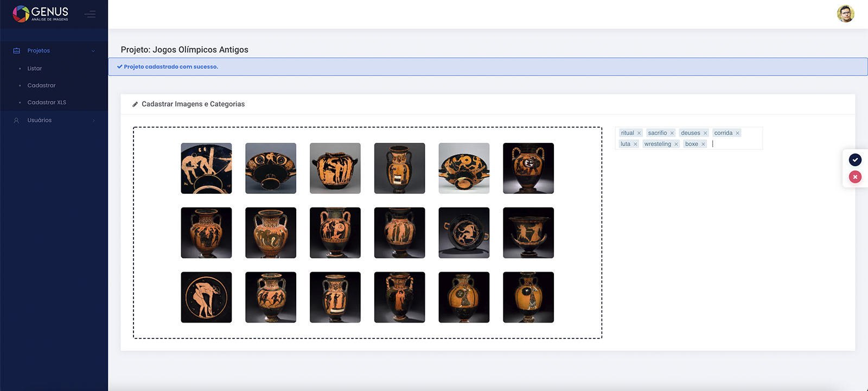Remove the 'wresteling' tag
Viewport: 868px width, 391px height.
(x=676, y=144)
